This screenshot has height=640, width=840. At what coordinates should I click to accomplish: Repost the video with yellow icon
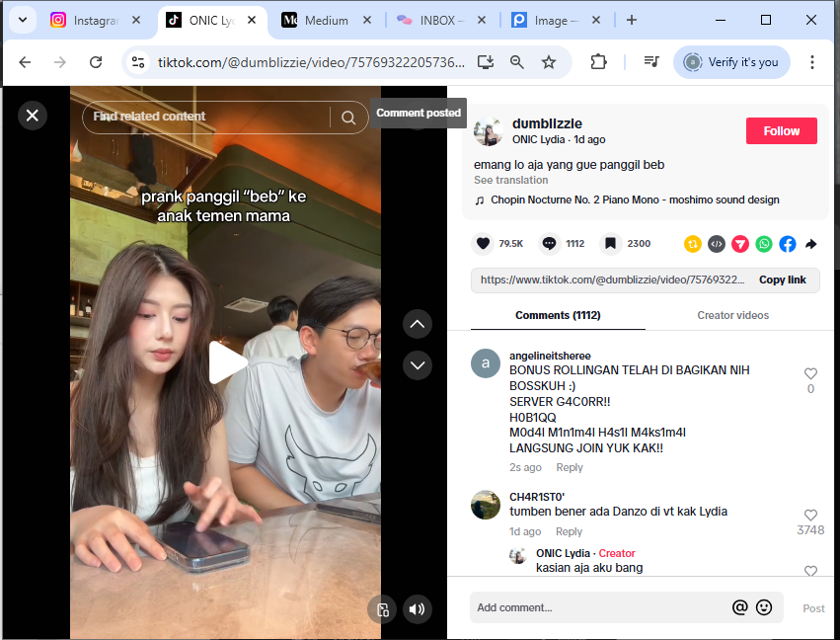(x=693, y=244)
